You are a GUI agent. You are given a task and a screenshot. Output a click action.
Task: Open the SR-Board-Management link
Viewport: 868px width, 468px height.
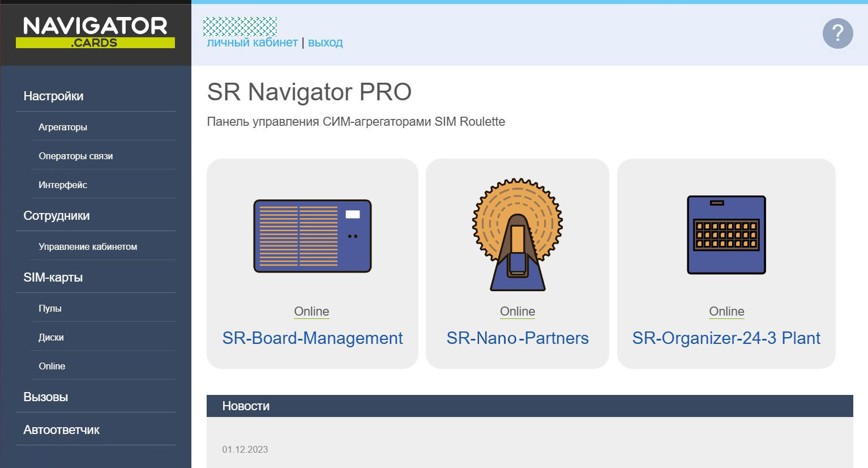click(312, 338)
